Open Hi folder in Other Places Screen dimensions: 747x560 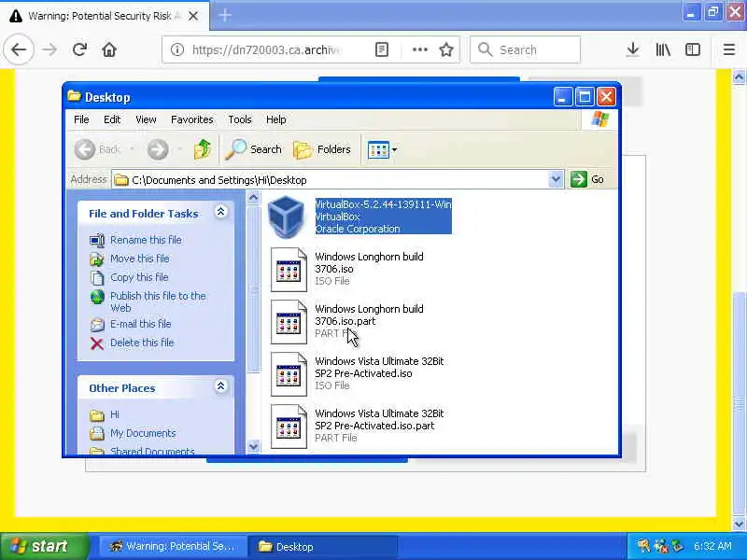(115, 414)
